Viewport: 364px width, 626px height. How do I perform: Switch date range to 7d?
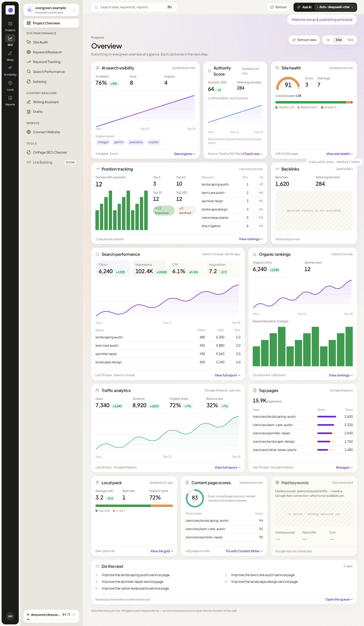click(328, 40)
